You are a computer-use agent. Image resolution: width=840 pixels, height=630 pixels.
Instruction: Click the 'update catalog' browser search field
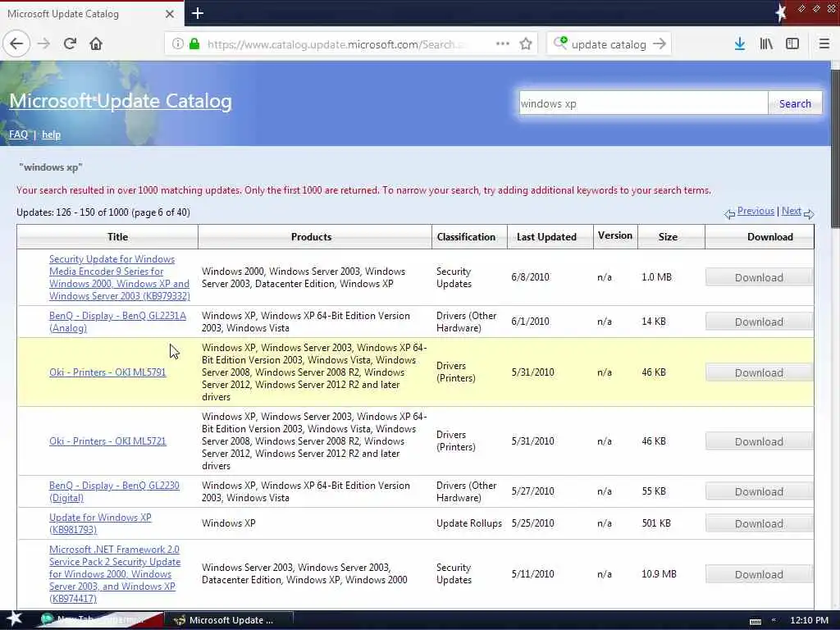[609, 44]
